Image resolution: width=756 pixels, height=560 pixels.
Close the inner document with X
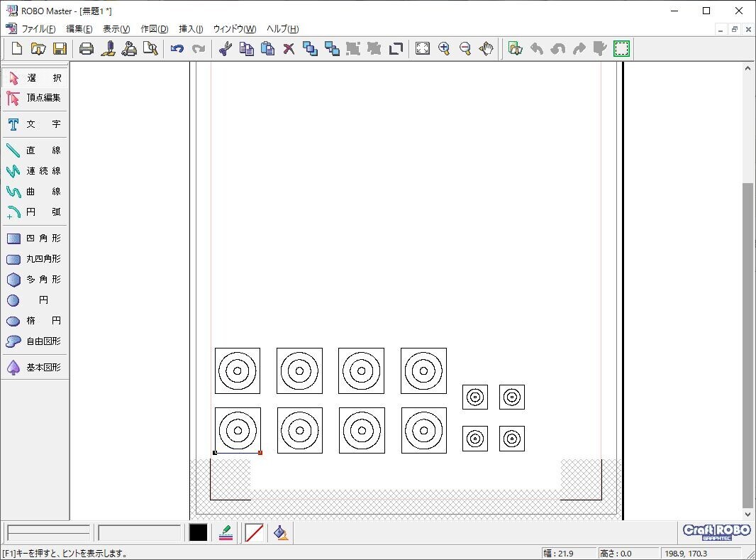coord(748,29)
